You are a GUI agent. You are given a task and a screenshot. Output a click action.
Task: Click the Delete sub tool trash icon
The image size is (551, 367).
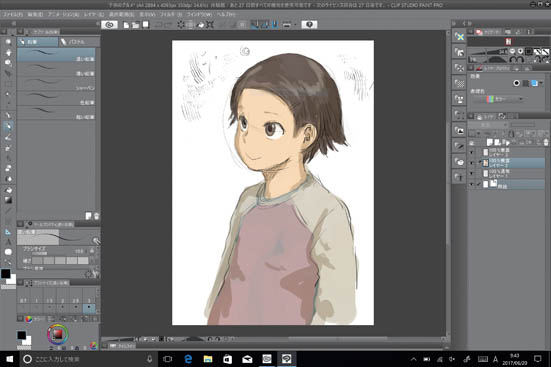pos(97,216)
